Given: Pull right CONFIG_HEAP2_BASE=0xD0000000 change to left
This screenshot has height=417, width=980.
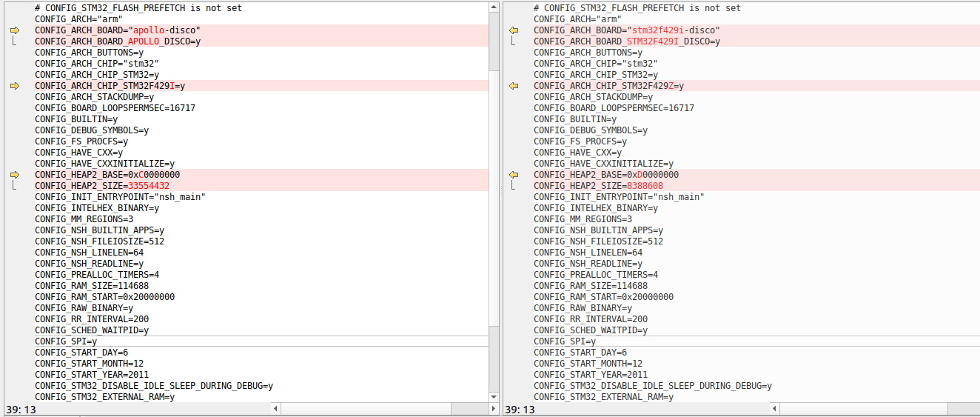Looking at the screenshot, I should [513, 175].
